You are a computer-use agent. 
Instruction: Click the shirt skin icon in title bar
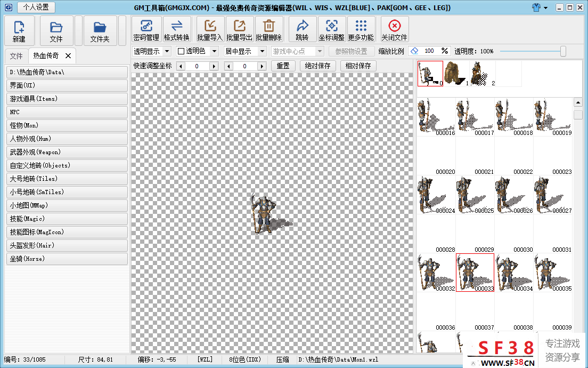536,7
